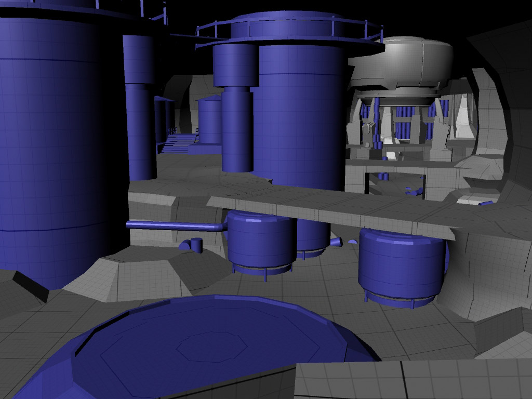532x399 pixels.
Task: Click the gray block in bottom-right foreground
Action: (x=410, y=379)
